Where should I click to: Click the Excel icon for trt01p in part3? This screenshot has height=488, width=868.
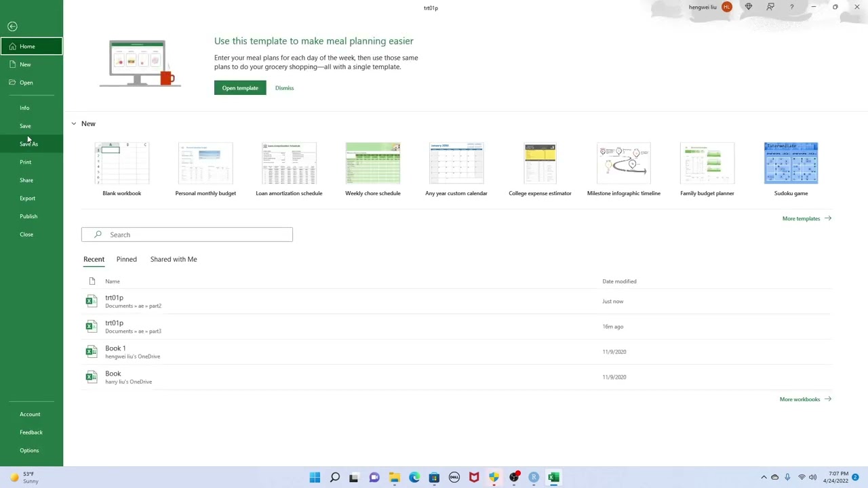(92, 326)
